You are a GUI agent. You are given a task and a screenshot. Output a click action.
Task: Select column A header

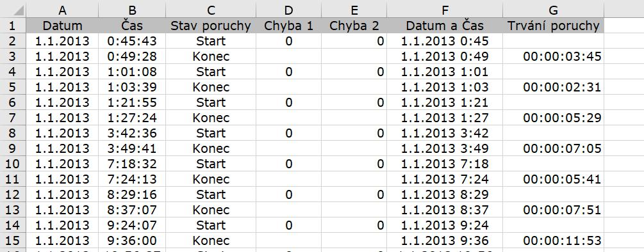62,10
